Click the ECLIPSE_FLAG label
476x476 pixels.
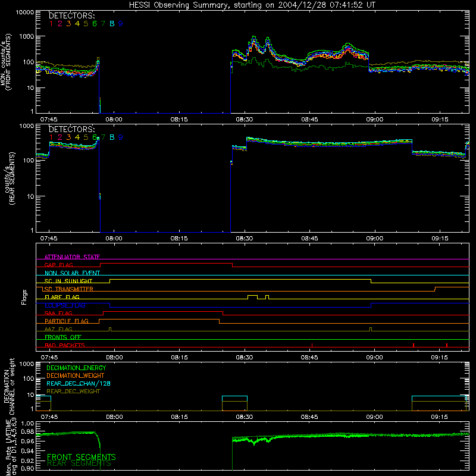click(x=65, y=305)
